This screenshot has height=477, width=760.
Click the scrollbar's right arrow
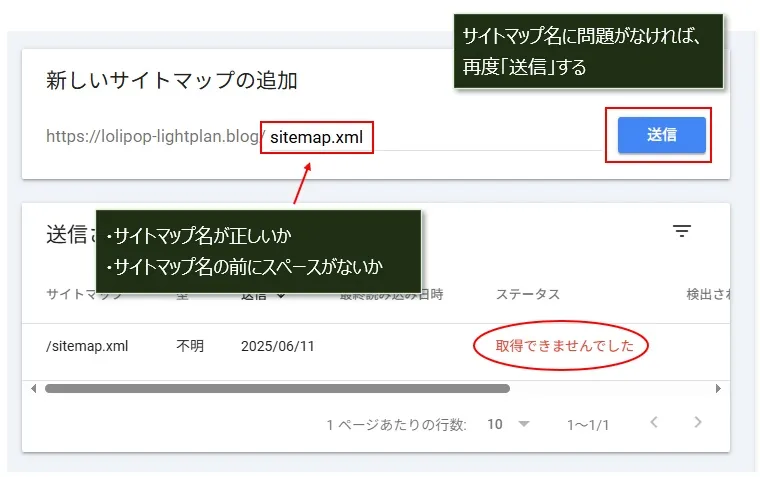[x=718, y=388]
